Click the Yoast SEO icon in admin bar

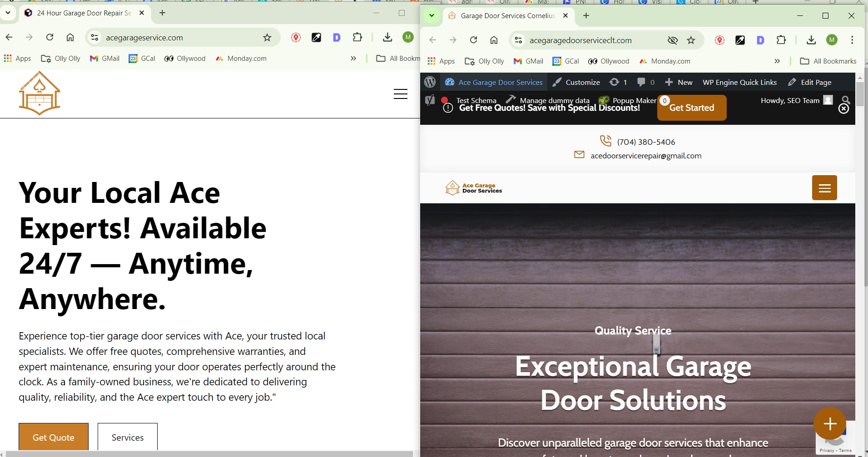pyautogui.click(x=430, y=100)
